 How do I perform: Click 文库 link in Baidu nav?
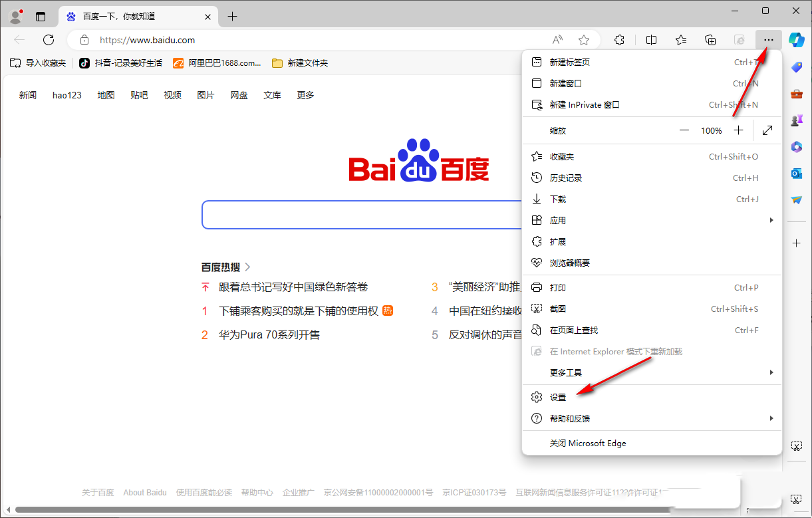tap(272, 95)
